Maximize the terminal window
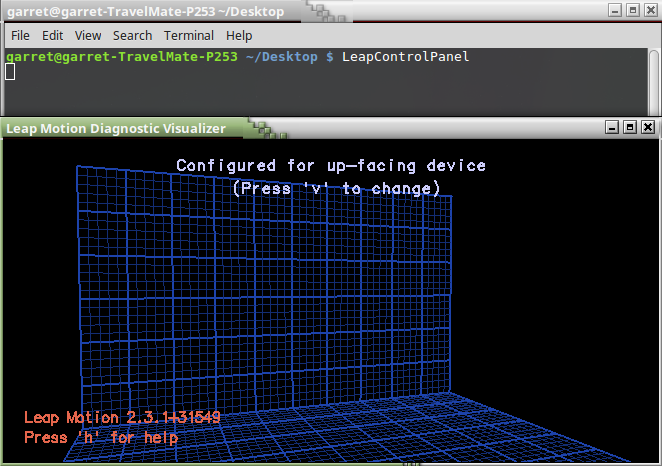This screenshot has height=466, width=662. click(633, 10)
